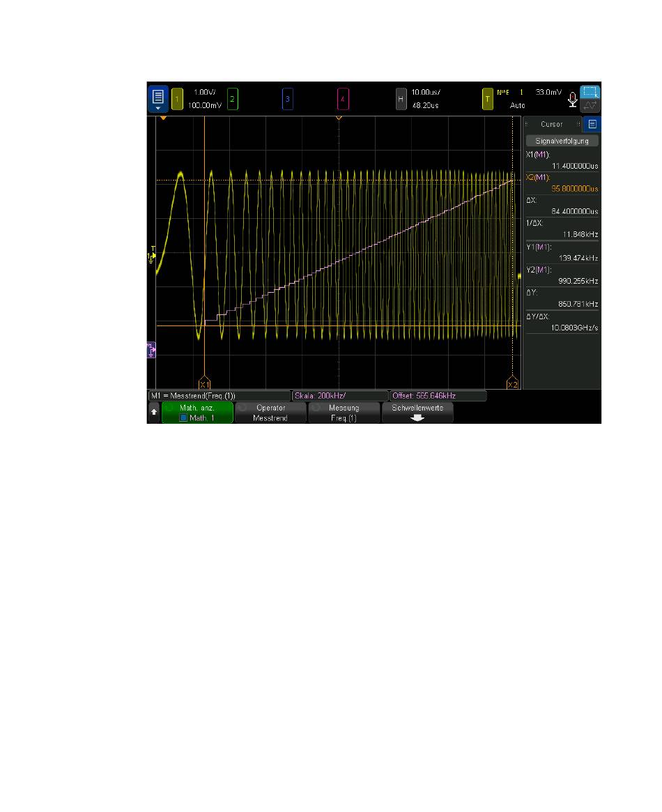Click ΔY value 850.781kHz

pyautogui.click(x=578, y=304)
